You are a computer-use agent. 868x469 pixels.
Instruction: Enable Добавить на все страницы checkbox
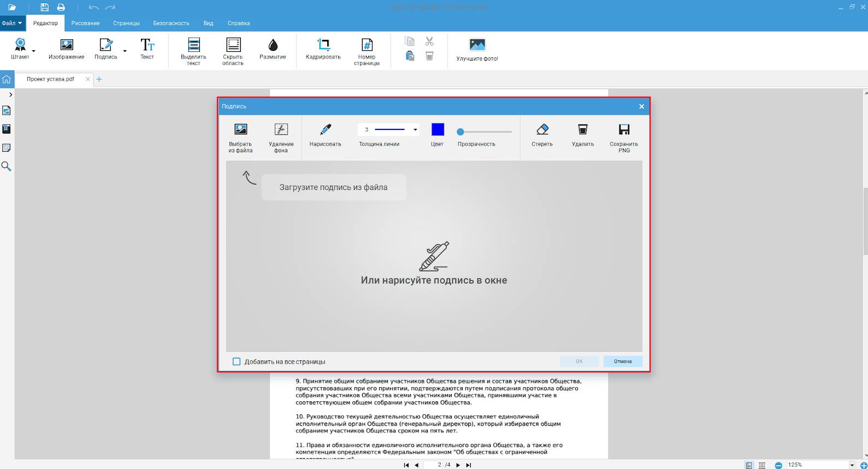[x=237, y=361]
